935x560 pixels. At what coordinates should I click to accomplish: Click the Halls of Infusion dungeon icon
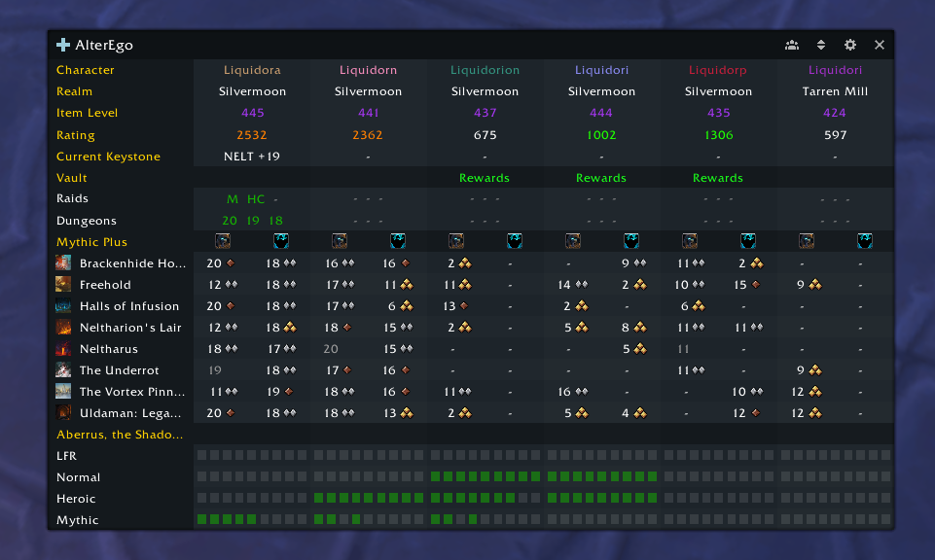[64, 305]
